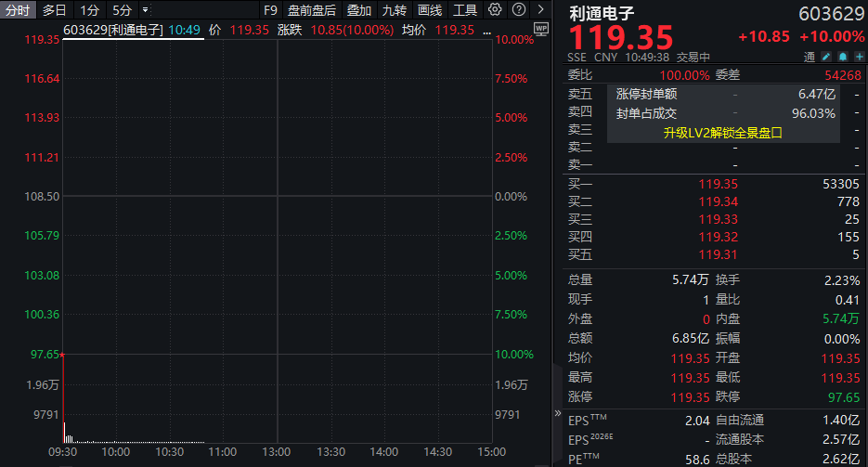
Task: Select the 5分 five-minute chart tab
Action: point(122,10)
